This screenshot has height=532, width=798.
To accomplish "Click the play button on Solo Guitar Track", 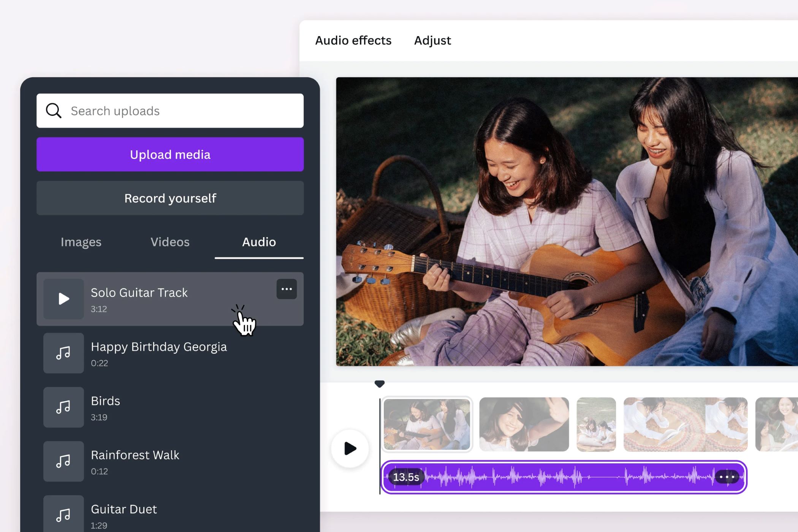I will click(x=63, y=299).
